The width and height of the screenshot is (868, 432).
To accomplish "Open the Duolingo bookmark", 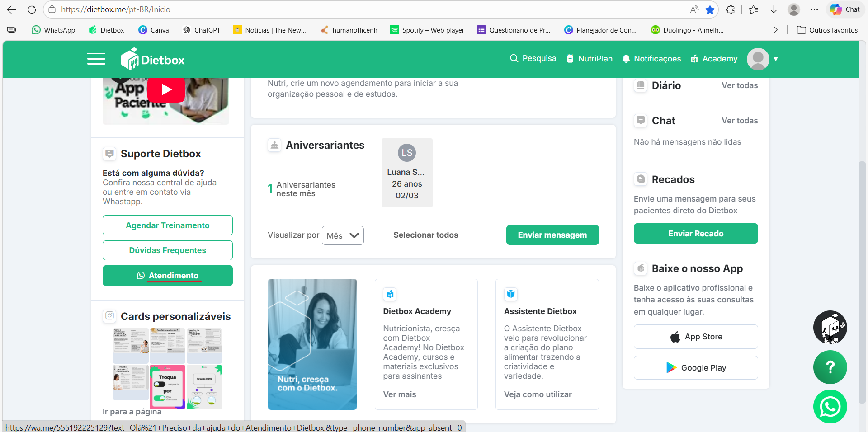I will [x=687, y=30].
